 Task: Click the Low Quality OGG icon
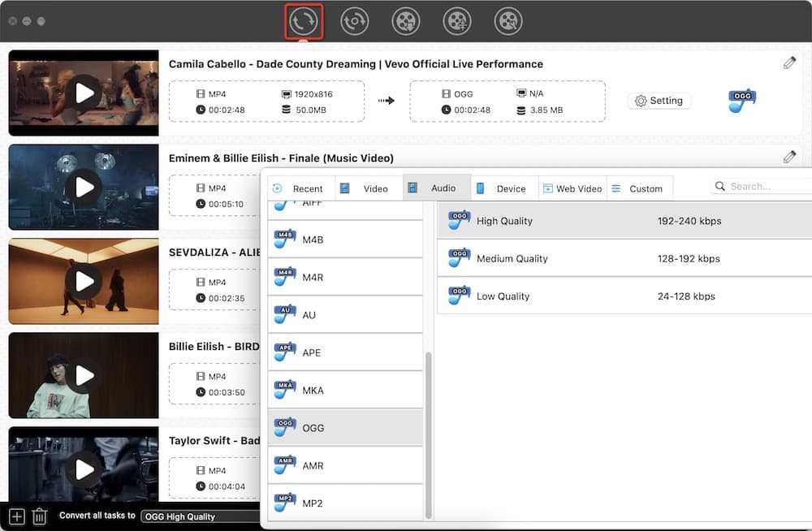pyautogui.click(x=460, y=296)
